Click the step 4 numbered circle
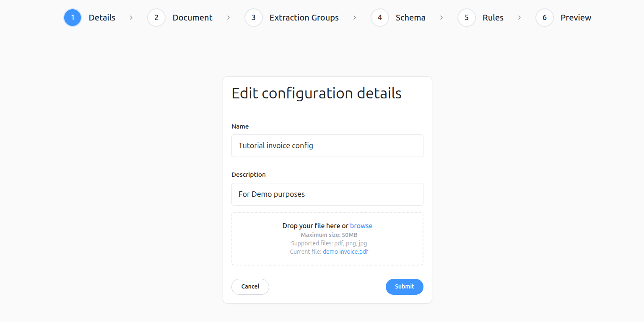 coord(379,18)
